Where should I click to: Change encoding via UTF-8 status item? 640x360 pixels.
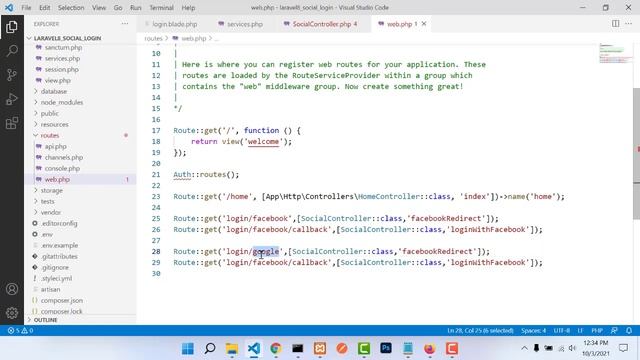click(x=562, y=330)
